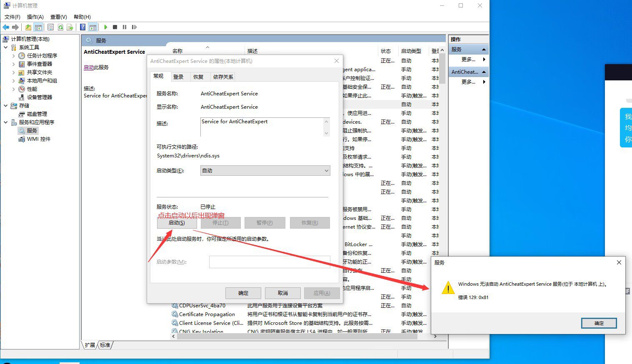Click the Pause service toolbar icon

(125, 27)
